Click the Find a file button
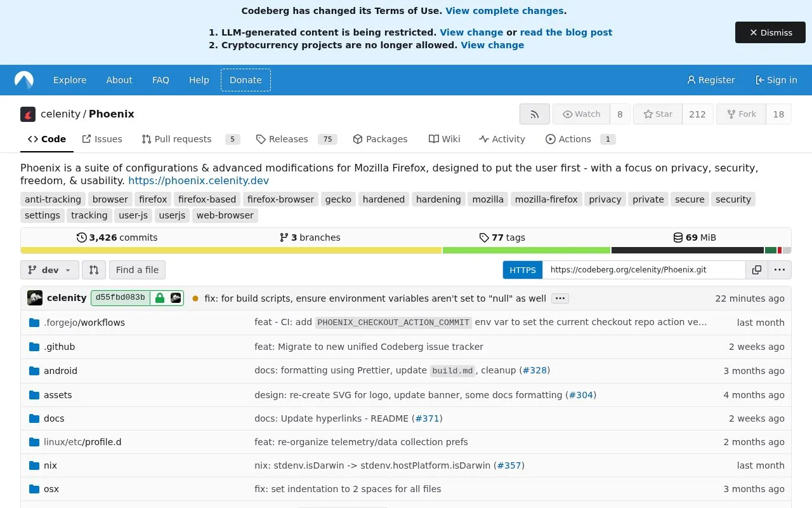812x508 pixels. (x=137, y=270)
